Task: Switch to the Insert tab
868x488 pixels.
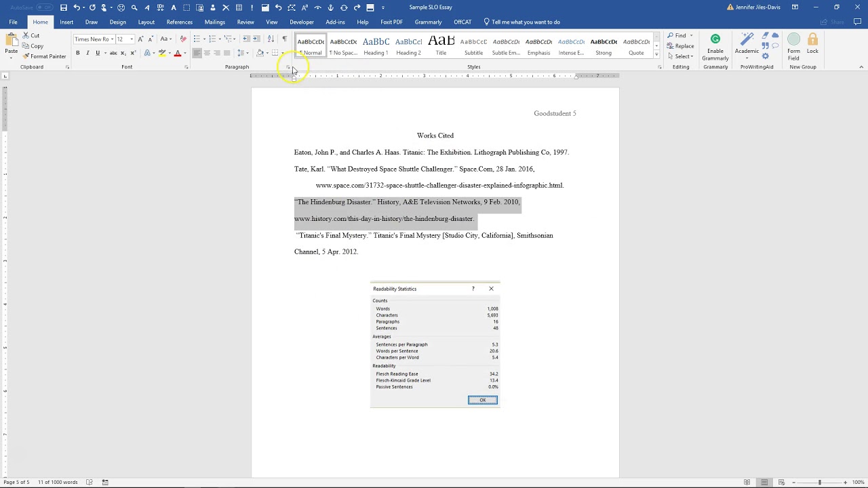Action: coord(66,22)
